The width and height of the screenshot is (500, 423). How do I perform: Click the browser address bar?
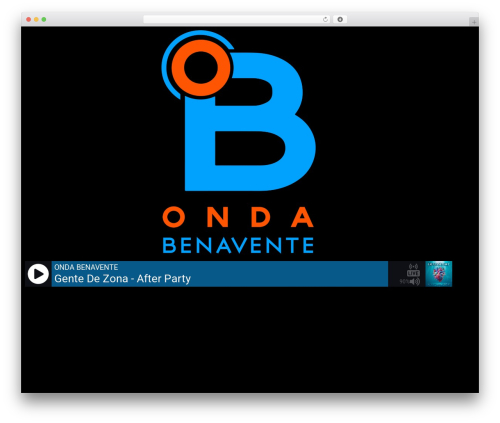click(x=237, y=19)
